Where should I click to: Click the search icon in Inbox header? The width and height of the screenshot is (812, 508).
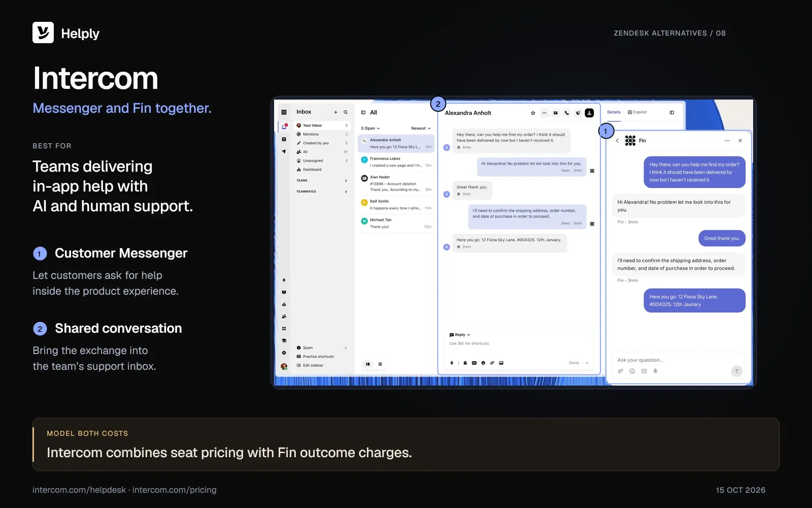[x=346, y=112]
